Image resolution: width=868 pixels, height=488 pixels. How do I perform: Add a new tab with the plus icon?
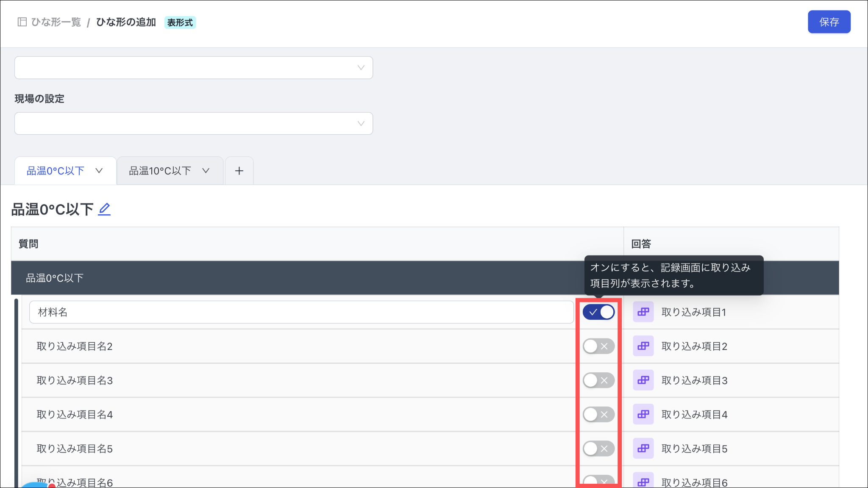coord(239,171)
